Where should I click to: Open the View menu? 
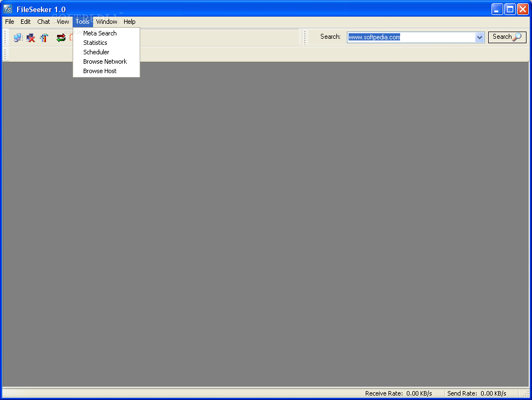coord(63,22)
